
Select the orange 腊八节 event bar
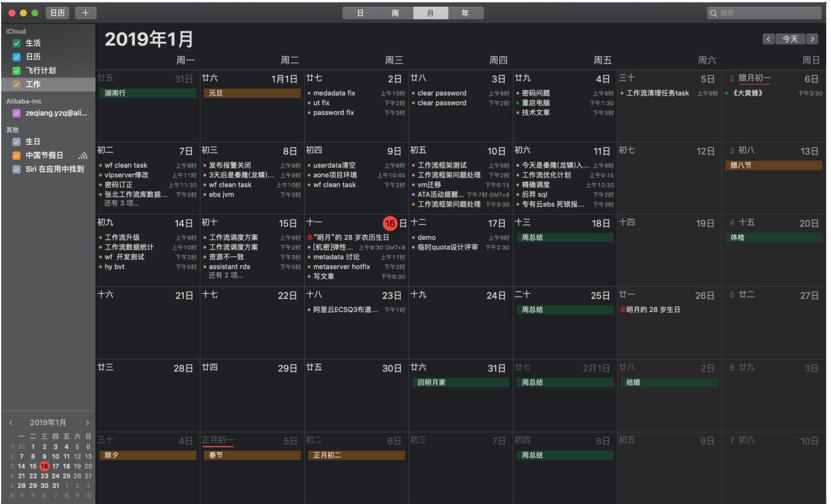pyautogui.click(x=773, y=165)
